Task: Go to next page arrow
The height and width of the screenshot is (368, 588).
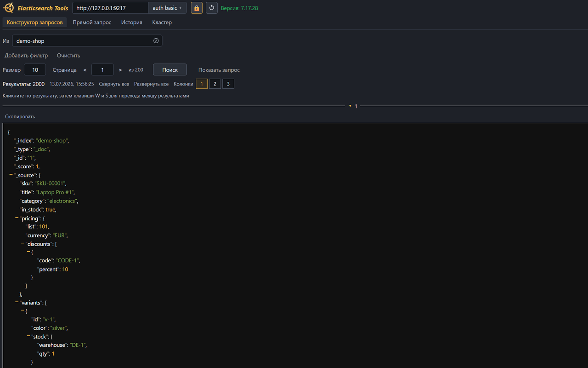Action: [x=120, y=70]
